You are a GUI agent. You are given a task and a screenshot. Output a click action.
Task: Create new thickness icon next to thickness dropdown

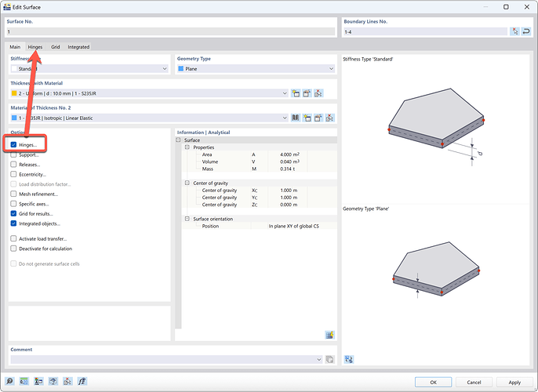[296, 93]
